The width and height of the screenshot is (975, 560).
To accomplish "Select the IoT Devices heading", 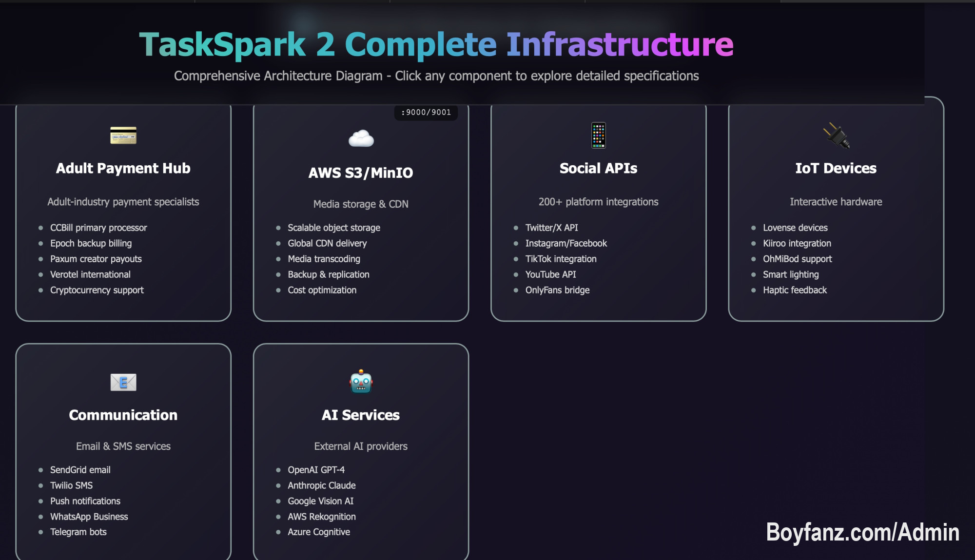I will [x=836, y=168].
